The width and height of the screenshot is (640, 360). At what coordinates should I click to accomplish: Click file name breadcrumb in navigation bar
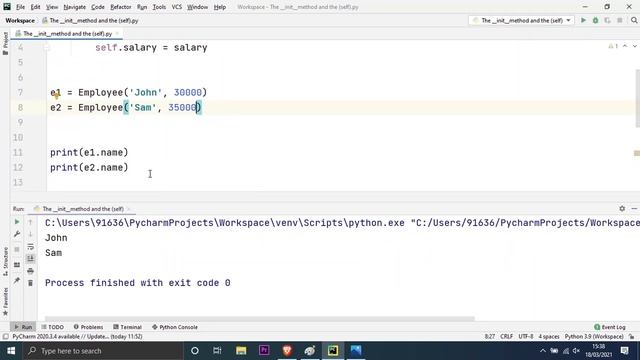(x=90, y=20)
